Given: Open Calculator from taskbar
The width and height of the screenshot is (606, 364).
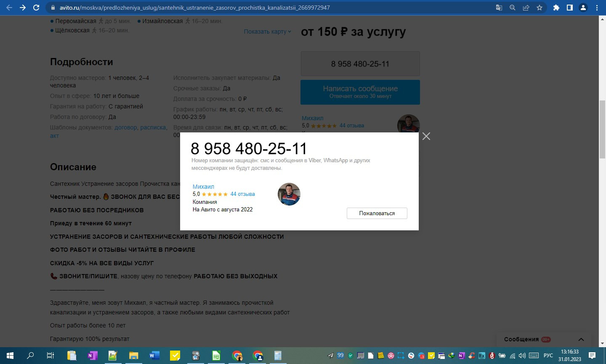Looking at the screenshot, I should [x=278, y=356].
